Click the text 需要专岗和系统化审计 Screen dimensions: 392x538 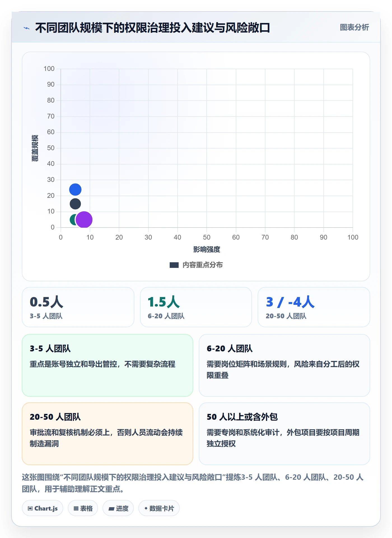(243, 433)
